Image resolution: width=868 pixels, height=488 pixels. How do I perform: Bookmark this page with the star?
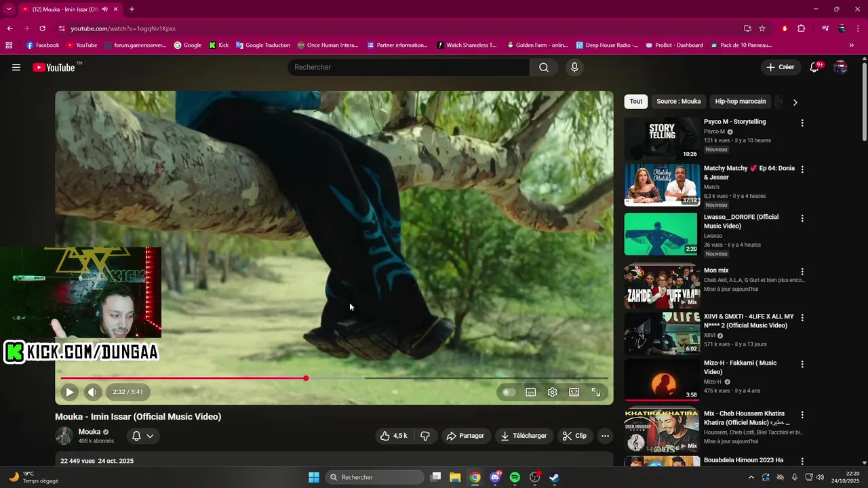(x=762, y=28)
